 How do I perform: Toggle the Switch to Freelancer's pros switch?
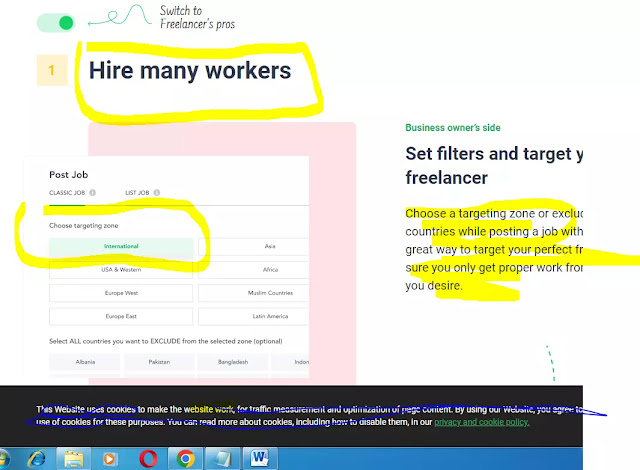(x=56, y=22)
